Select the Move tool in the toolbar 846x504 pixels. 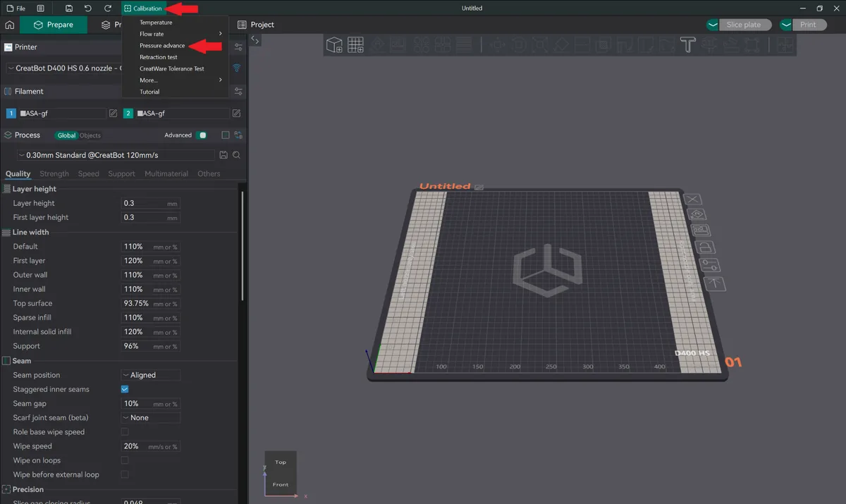pyautogui.click(x=498, y=46)
